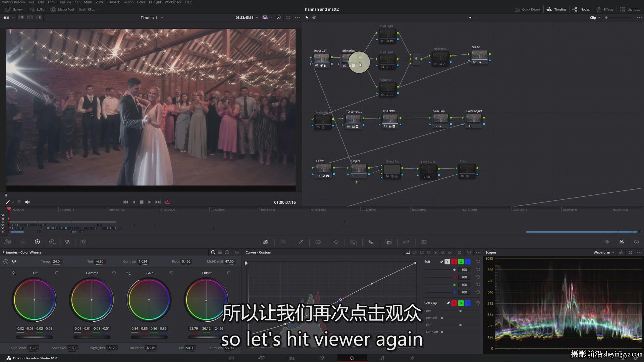
Task: Adjust the Gamma master wheel slider
Action: click(x=92, y=337)
